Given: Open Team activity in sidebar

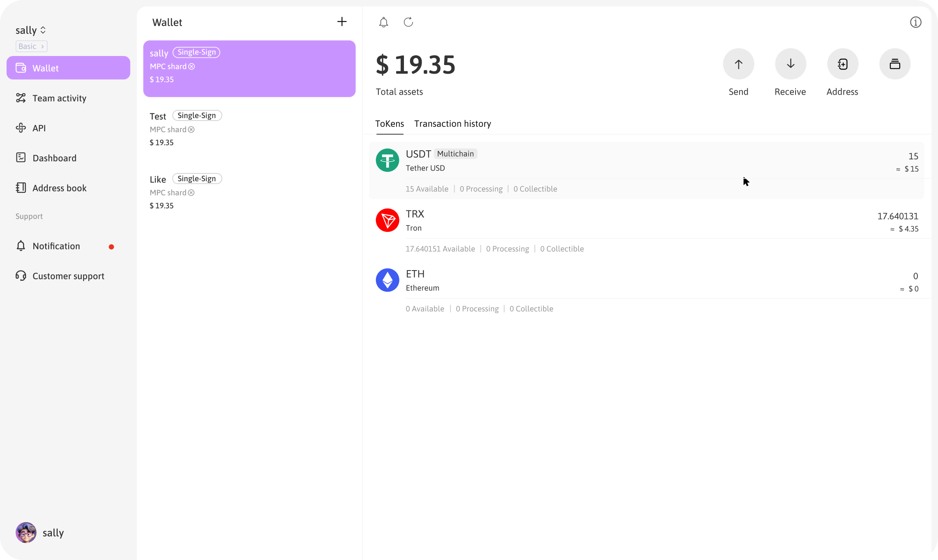Looking at the screenshot, I should point(59,98).
